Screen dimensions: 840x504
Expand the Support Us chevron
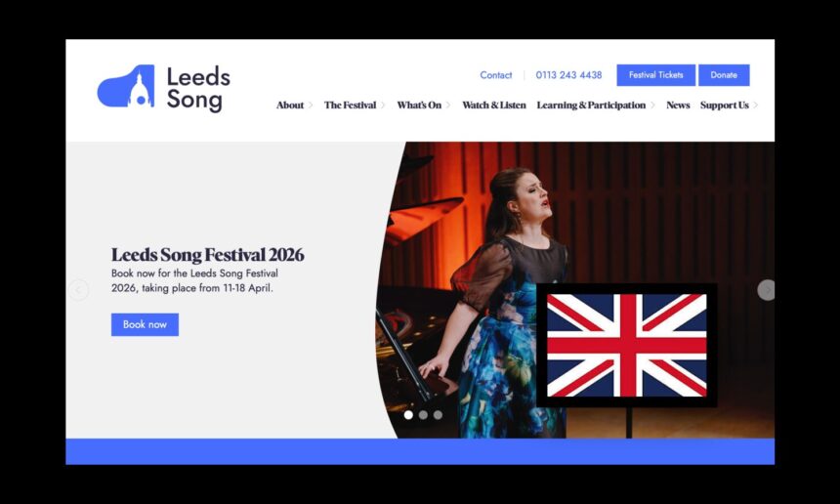click(x=755, y=105)
